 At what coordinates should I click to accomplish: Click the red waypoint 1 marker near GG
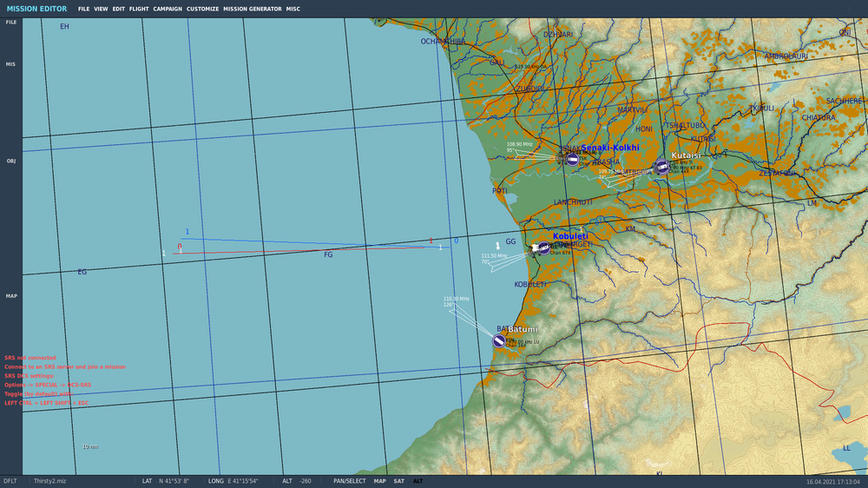(431, 241)
